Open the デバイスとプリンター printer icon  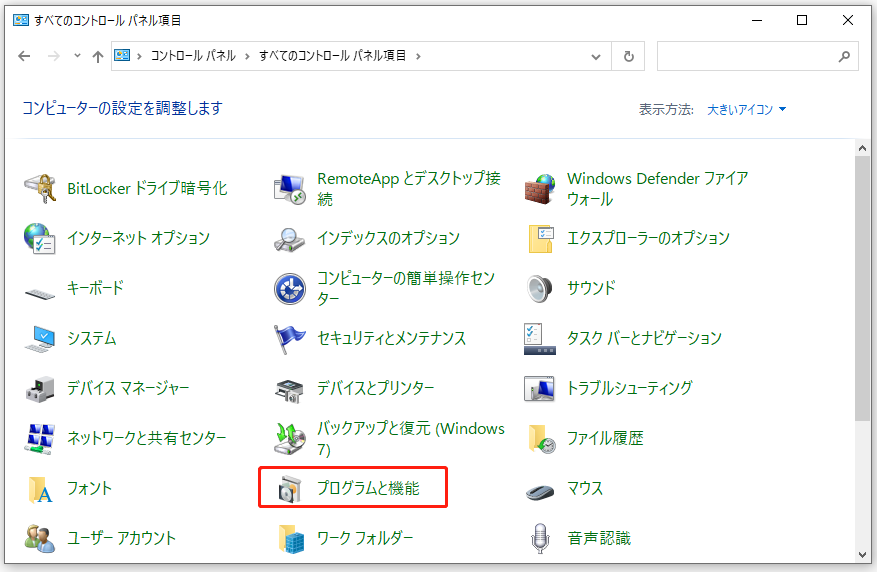(290, 390)
